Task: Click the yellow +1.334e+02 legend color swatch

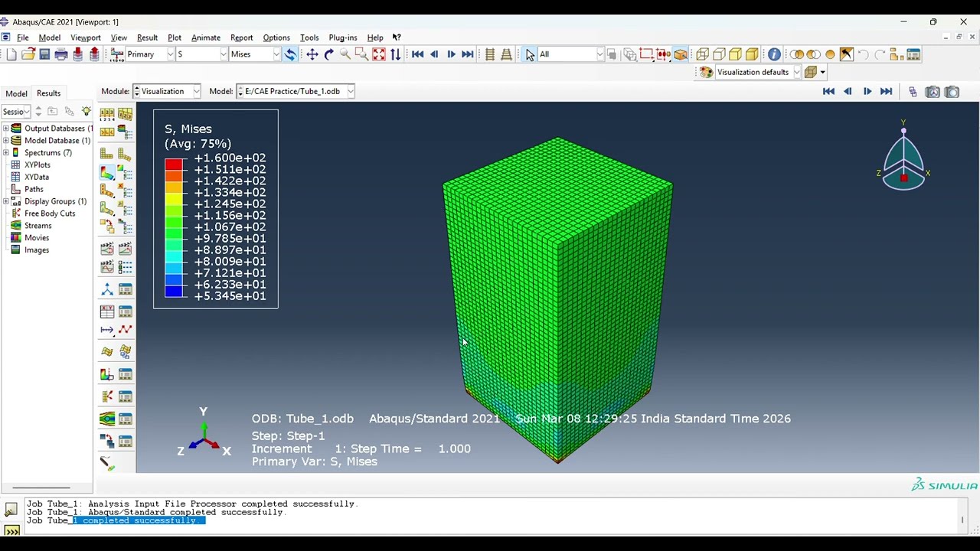Action: [174, 198]
